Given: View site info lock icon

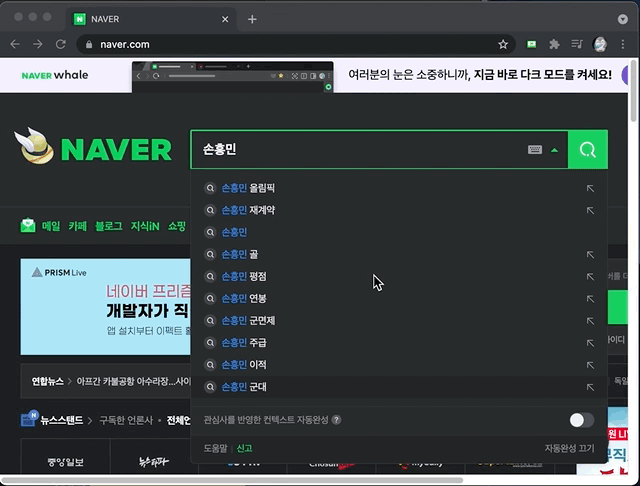Looking at the screenshot, I should click(89, 44).
